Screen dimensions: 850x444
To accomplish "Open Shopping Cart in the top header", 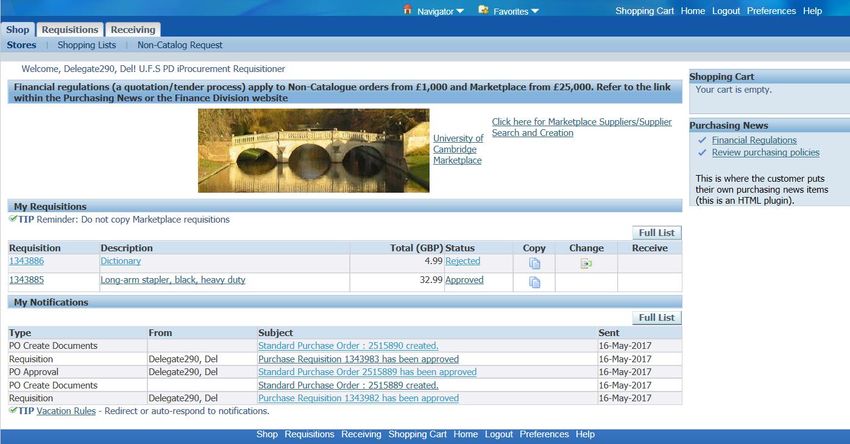I will point(645,11).
